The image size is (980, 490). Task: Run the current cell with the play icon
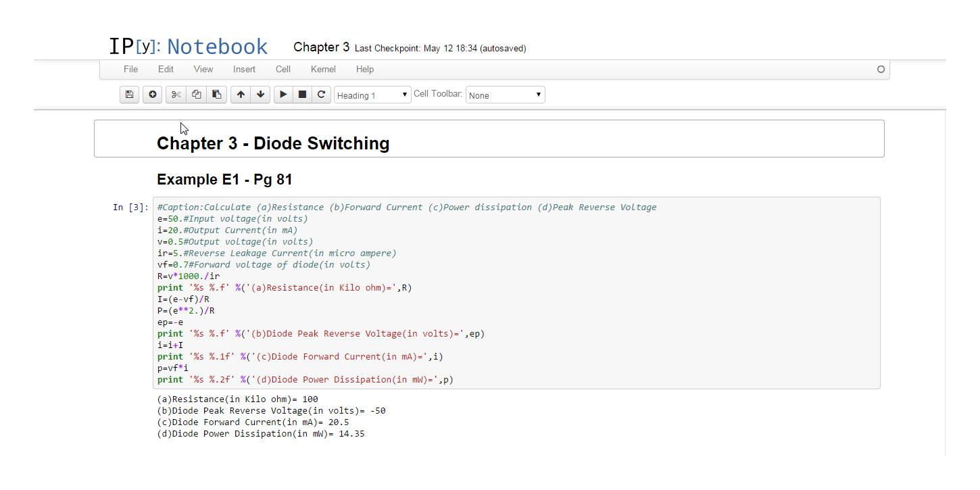pos(283,95)
